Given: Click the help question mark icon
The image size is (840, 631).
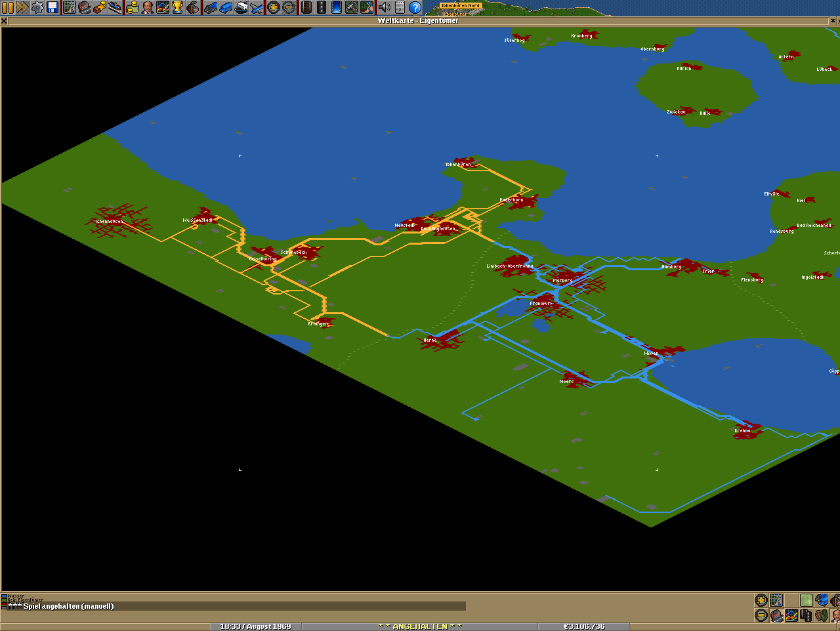Looking at the screenshot, I should click(x=415, y=7).
